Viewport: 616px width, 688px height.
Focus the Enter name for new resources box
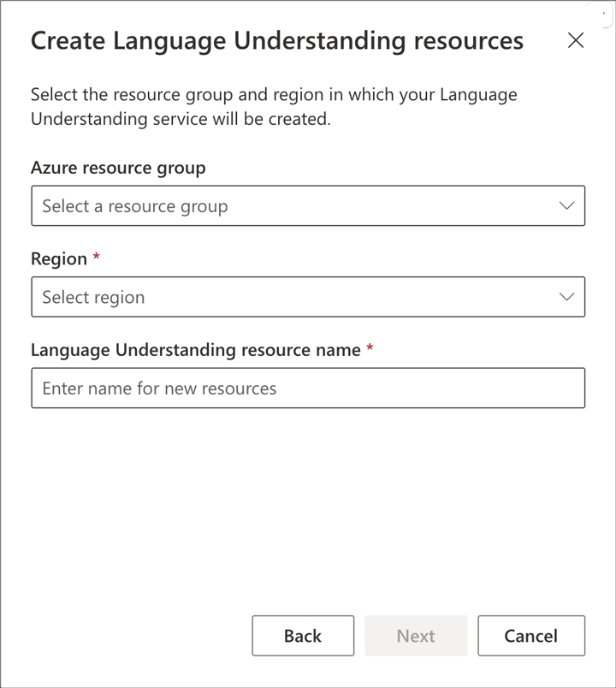coord(308,388)
